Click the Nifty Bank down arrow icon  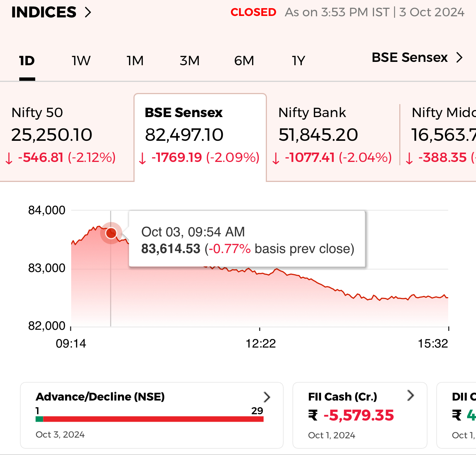276,159
